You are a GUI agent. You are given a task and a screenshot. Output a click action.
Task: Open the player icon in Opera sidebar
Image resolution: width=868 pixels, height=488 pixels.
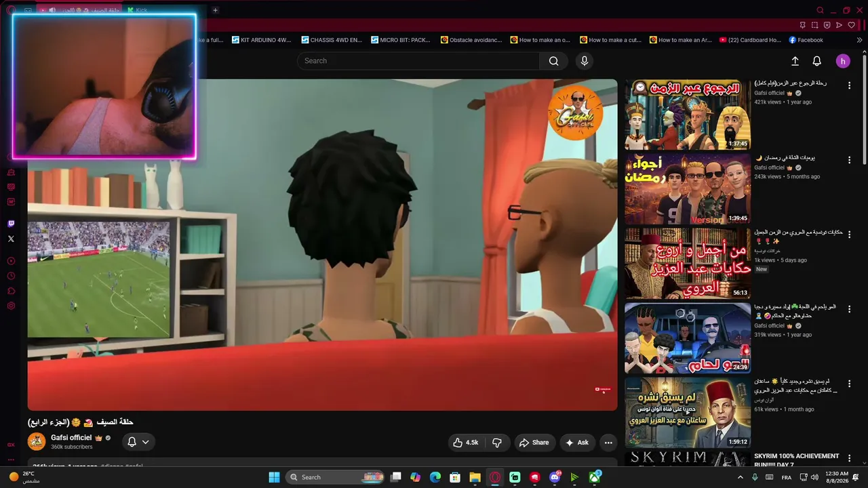11,261
